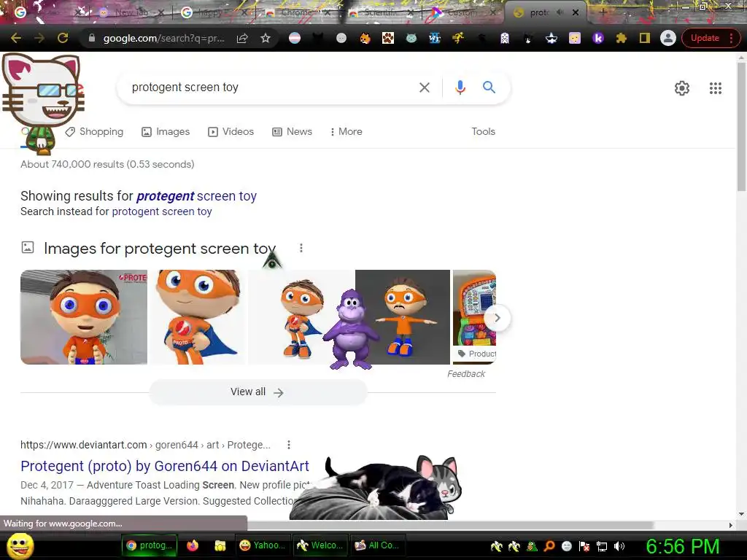Switch to the Images results tab
Viewport: 747px width, 560px height.
(166, 132)
